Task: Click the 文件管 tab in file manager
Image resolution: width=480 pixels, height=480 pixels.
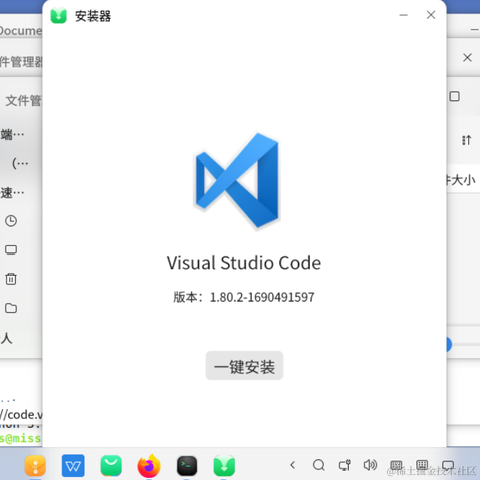Action: tap(23, 100)
